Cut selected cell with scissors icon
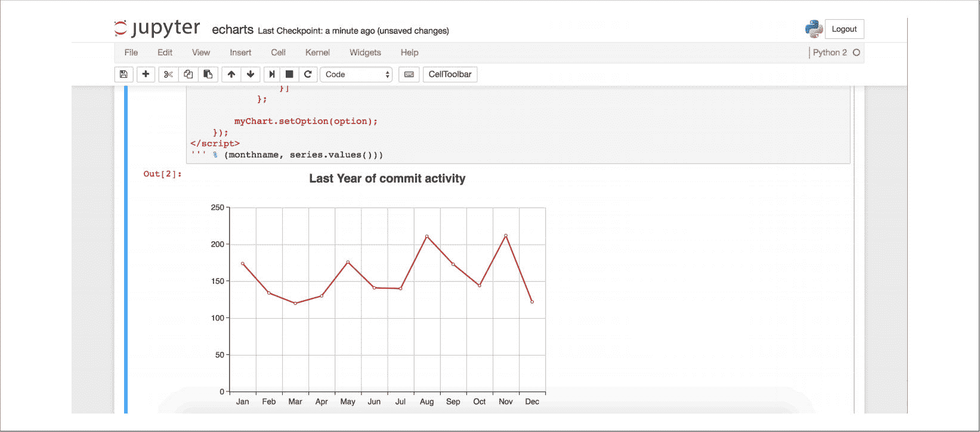The height and width of the screenshot is (432, 980). tap(168, 75)
